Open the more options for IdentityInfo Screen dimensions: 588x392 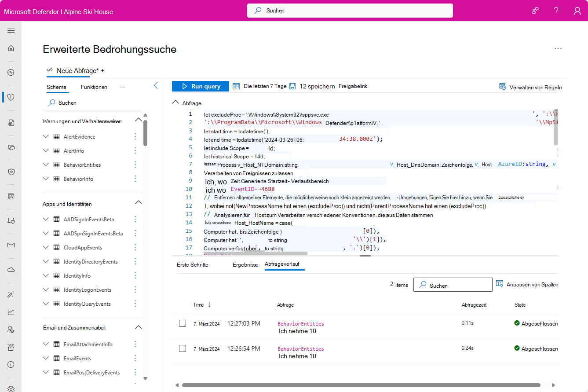coord(135,275)
